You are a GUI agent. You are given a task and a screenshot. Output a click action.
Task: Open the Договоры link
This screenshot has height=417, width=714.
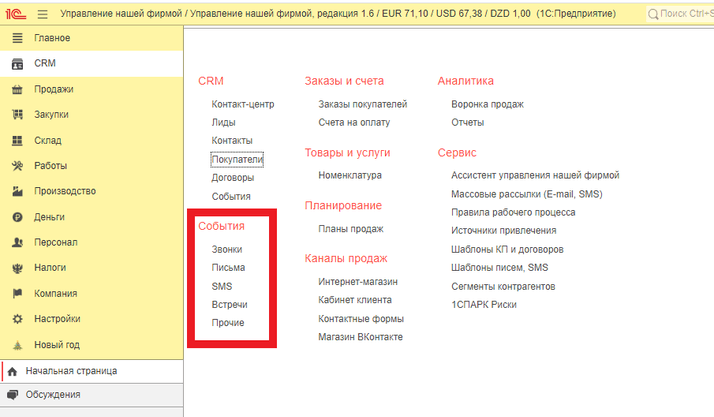pos(233,178)
